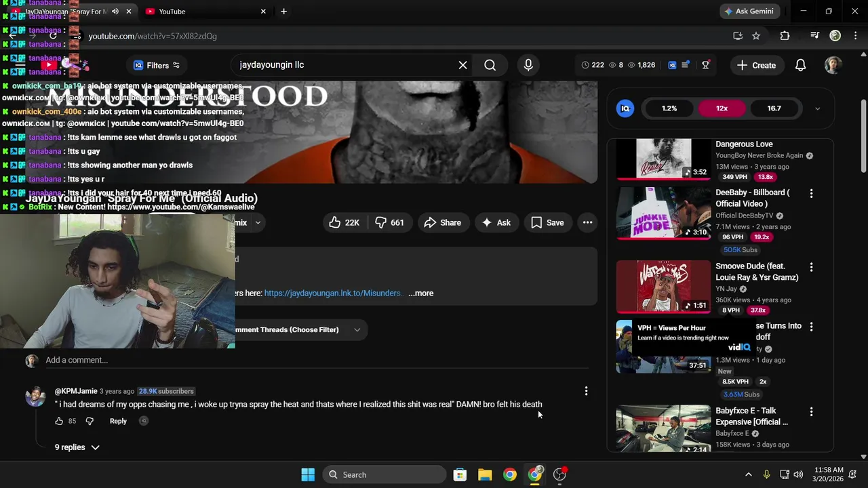Screen dimensions: 868x488
Task: Click the vidIQ logo in stats bar
Action: click(672, 65)
